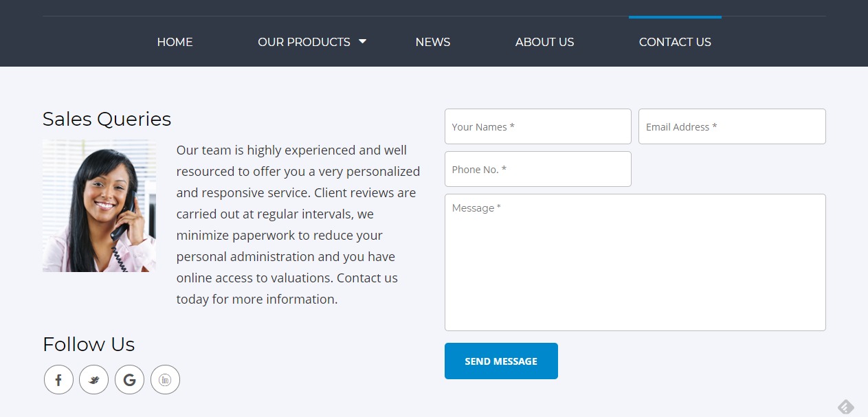The height and width of the screenshot is (417, 868).
Task: Click the Phone No. input field
Action: (537, 169)
